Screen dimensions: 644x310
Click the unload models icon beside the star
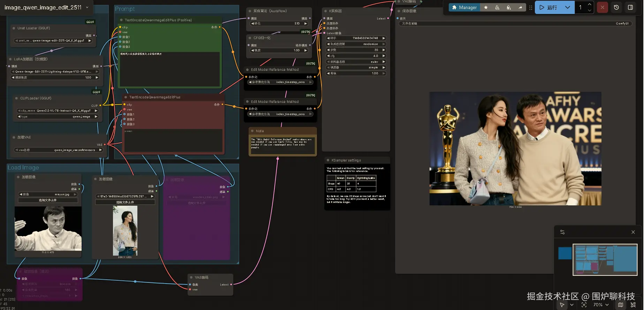coord(497,7)
